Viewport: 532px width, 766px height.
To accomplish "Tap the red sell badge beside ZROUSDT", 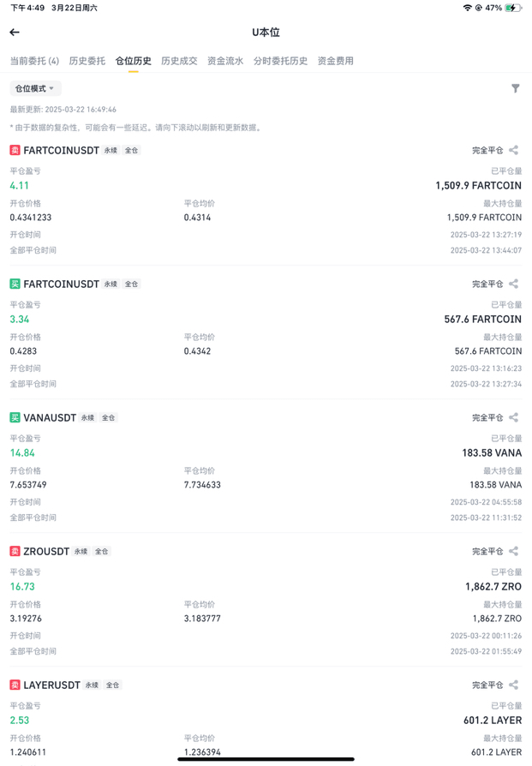I will [x=15, y=552].
